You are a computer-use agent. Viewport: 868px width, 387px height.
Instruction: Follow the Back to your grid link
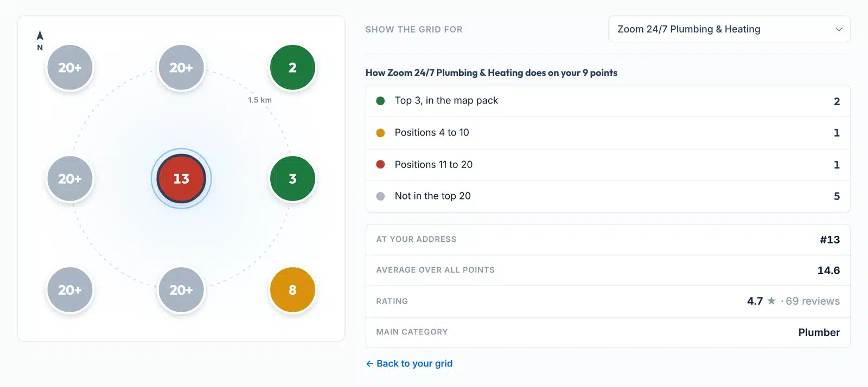click(x=409, y=363)
